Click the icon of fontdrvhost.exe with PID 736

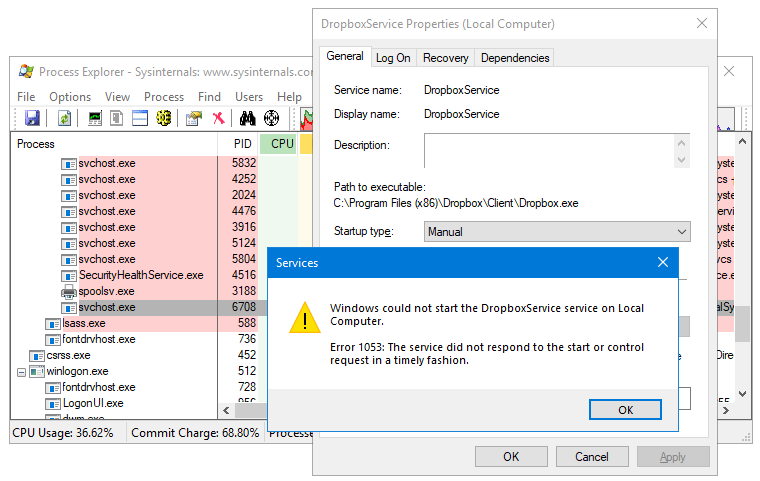click(53, 340)
